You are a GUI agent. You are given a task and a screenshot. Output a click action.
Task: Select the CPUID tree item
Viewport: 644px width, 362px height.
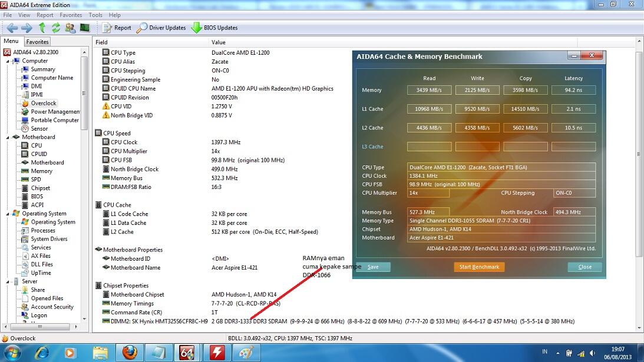[39, 154]
